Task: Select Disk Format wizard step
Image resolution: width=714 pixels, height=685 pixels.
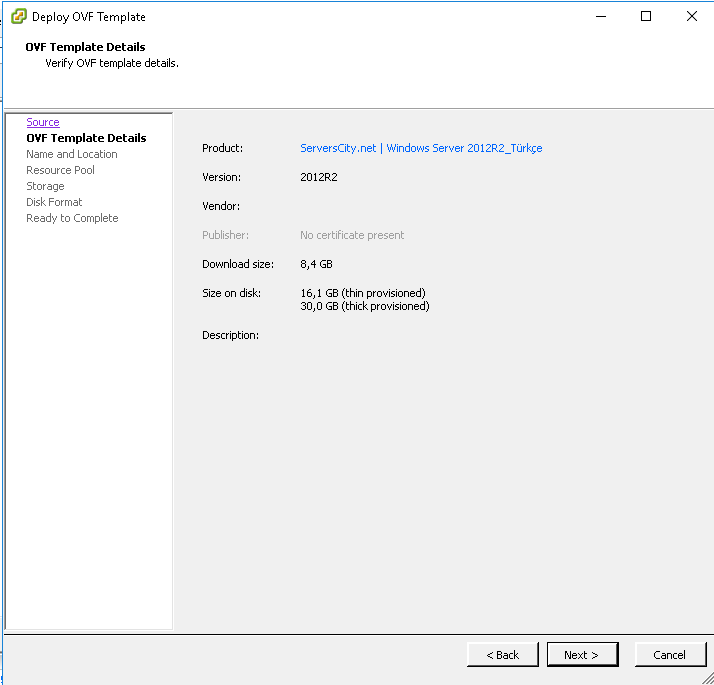Action: pos(54,202)
